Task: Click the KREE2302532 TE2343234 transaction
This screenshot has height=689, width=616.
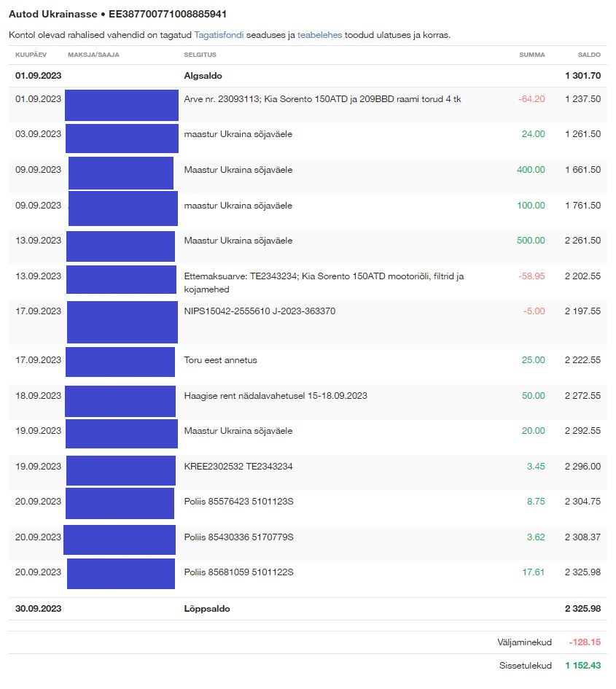Action: click(238, 467)
